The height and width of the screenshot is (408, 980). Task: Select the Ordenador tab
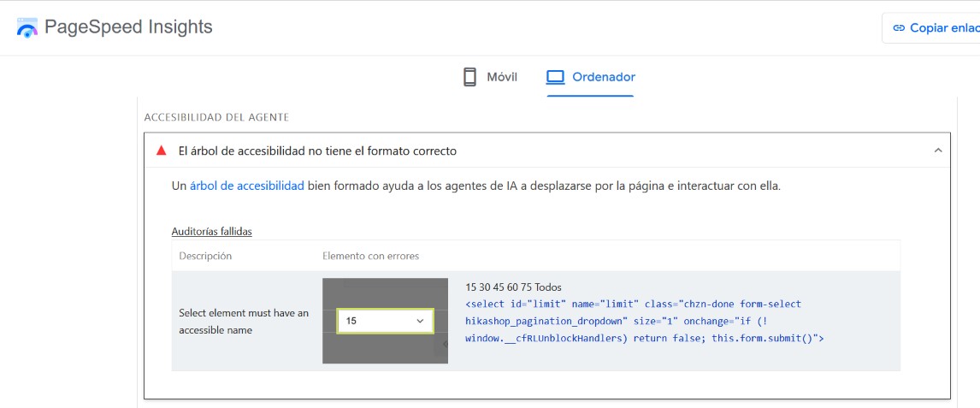click(591, 78)
